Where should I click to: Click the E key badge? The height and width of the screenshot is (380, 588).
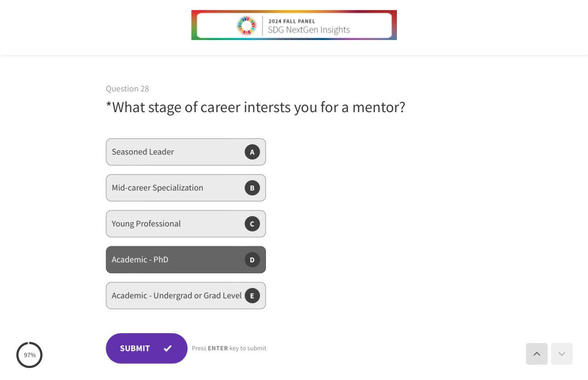[252, 295]
